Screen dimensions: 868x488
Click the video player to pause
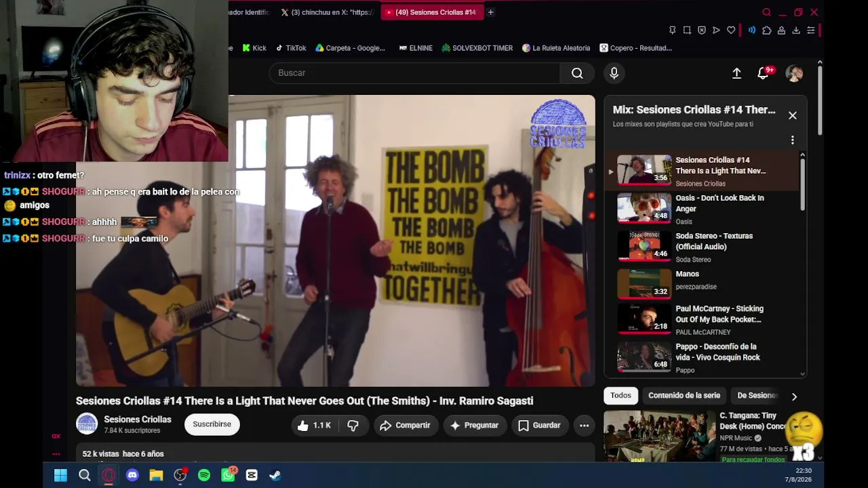click(x=336, y=241)
